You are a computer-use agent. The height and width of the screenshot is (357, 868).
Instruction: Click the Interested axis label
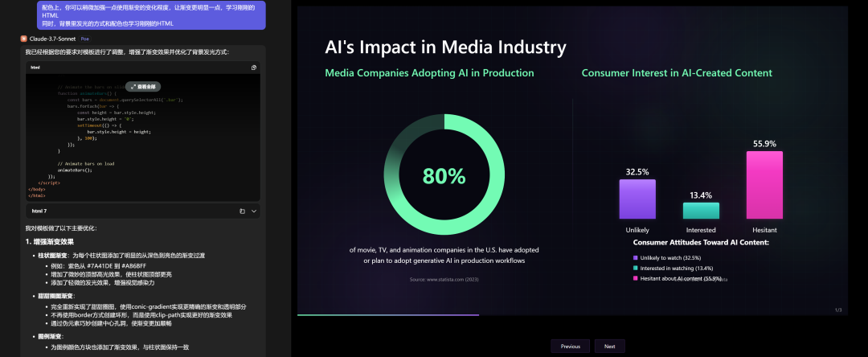(701, 230)
